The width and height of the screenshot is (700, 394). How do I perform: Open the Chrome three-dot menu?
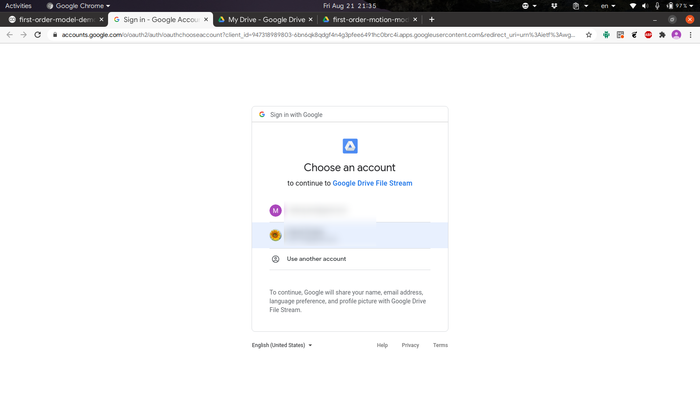click(690, 35)
